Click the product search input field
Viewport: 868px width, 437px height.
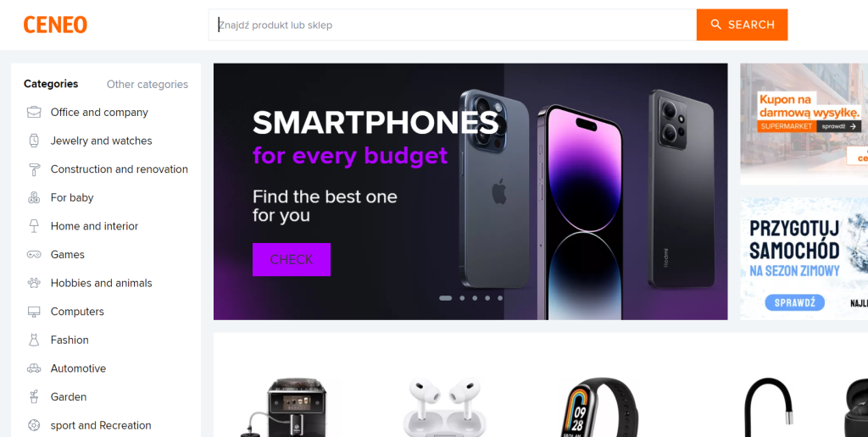click(x=453, y=25)
